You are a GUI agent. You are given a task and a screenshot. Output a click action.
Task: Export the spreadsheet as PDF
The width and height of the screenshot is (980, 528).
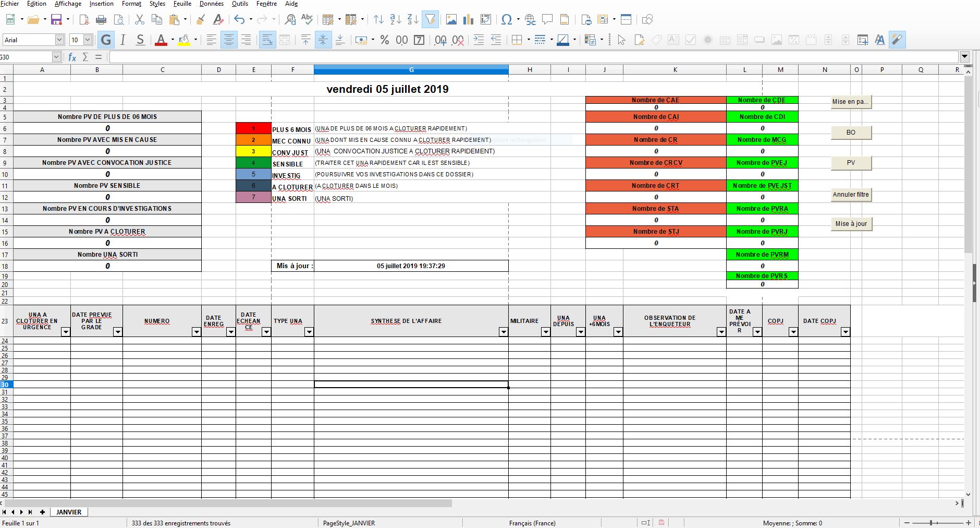click(83, 19)
